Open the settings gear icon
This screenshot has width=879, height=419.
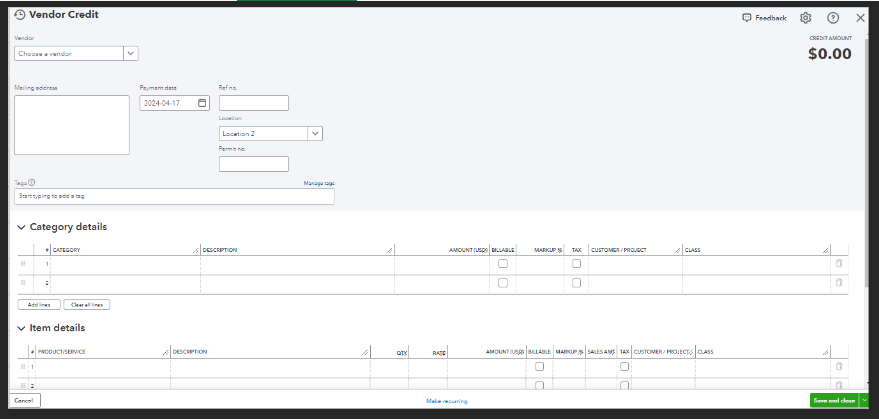pyautogui.click(x=806, y=18)
